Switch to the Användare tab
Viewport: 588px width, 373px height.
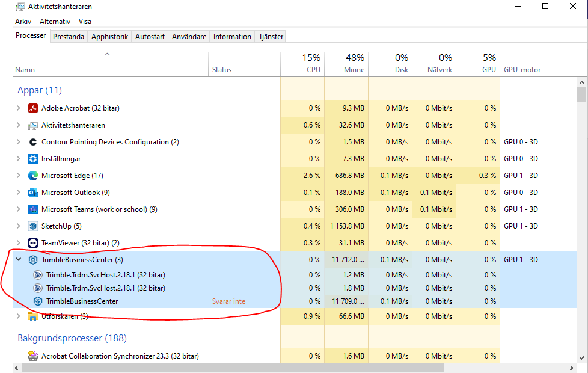pyautogui.click(x=189, y=37)
